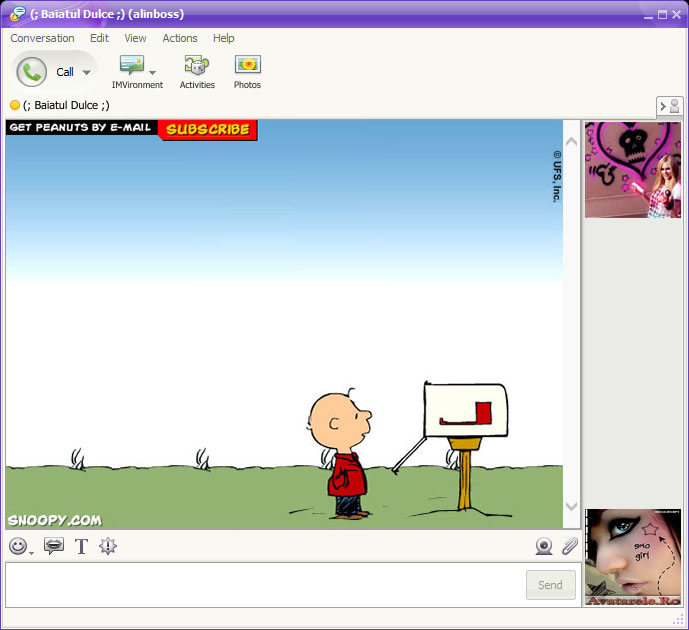Image resolution: width=689 pixels, height=630 pixels.
Task: Click the contact name (; Baiatul Dulce ;)
Action: 66,105
